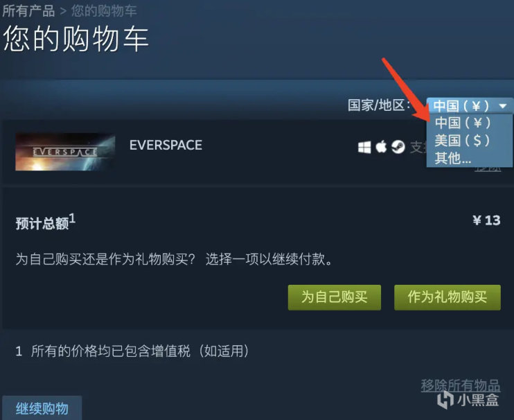Click the partly hidden remove link under the dropdown
Screen dimensions: 514x420
(x=488, y=169)
